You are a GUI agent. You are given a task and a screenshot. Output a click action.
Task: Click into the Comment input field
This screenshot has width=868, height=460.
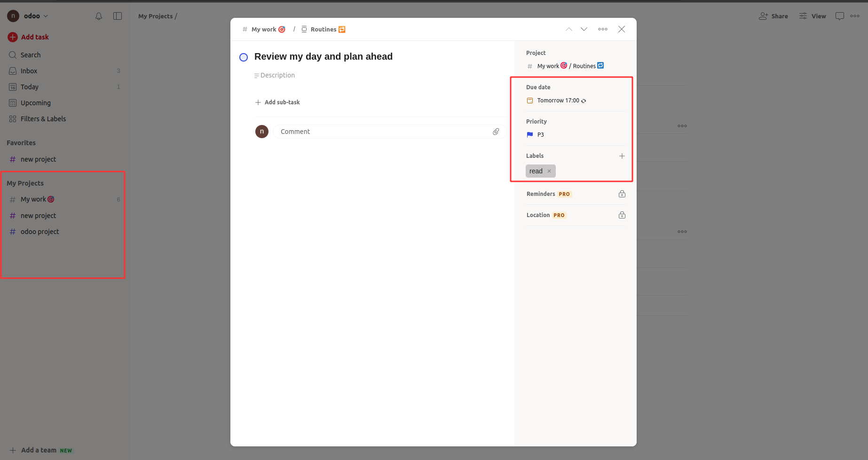[x=383, y=132]
